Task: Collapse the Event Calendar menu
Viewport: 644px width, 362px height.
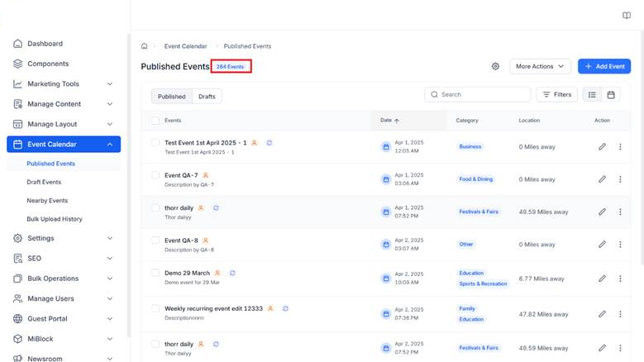Action: 64,144
